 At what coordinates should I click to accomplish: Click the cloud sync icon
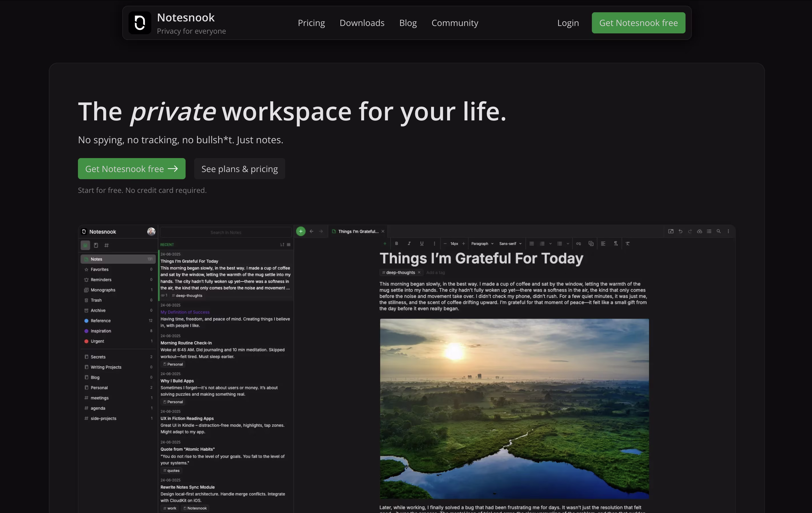(x=700, y=231)
